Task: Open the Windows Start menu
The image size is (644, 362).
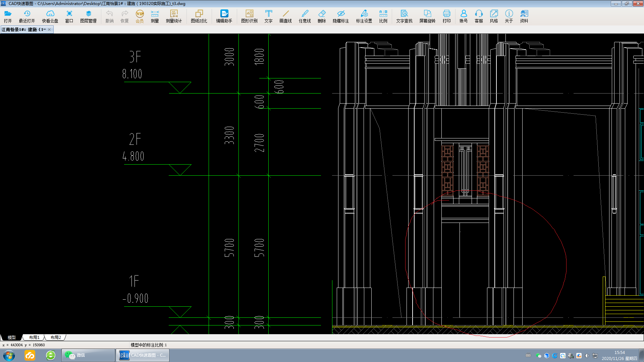Action: pyautogui.click(x=9, y=355)
